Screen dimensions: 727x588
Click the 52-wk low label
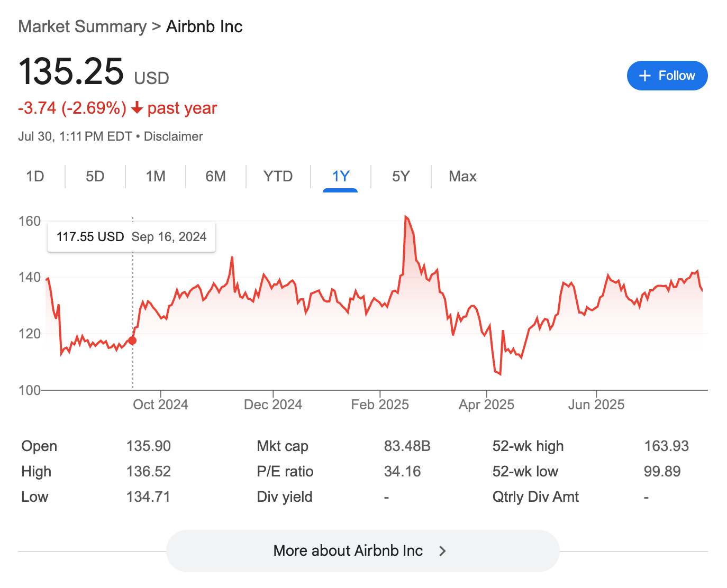525,472
